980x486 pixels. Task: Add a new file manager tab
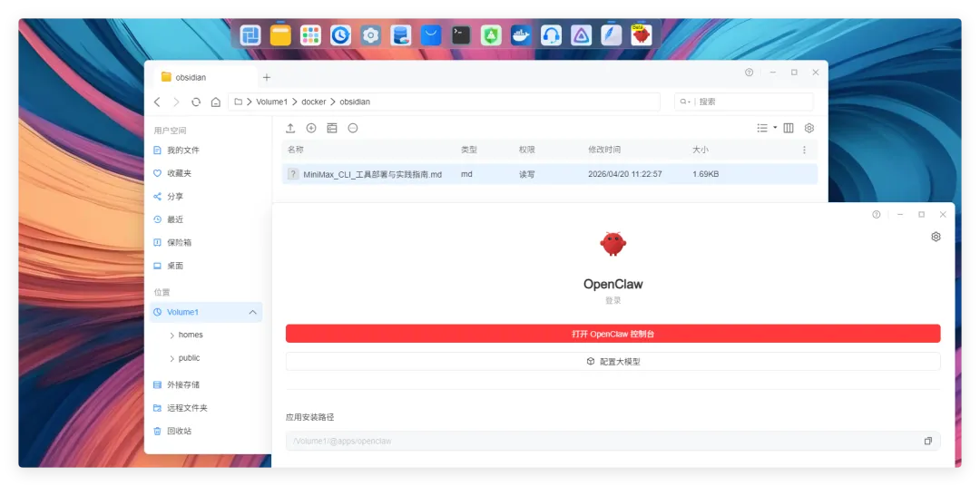pyautogui.click(x=267, y=77)
